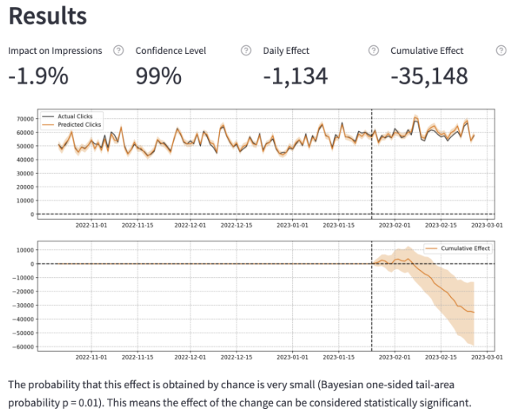The height and width of the screenshot is (420, 508).
Task: Click the -35,148 cumulative effect value
Action: pos(429,76)
